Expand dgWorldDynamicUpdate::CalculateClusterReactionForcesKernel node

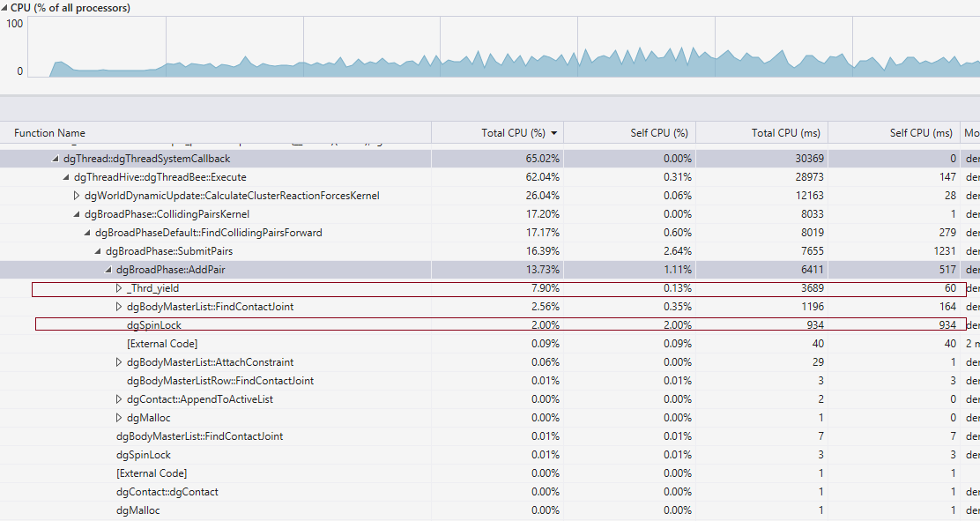tap(77, 196)
